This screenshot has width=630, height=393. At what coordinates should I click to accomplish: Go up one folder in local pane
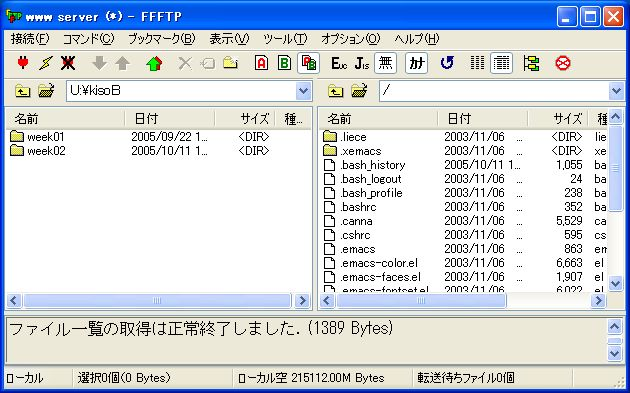pos(22,91)
